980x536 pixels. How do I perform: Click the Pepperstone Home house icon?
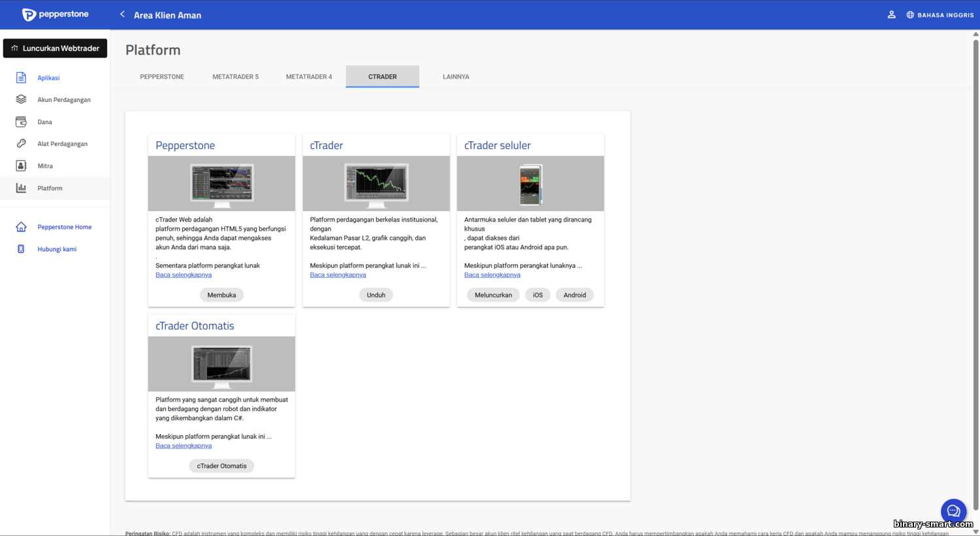[x=21, y=227]
